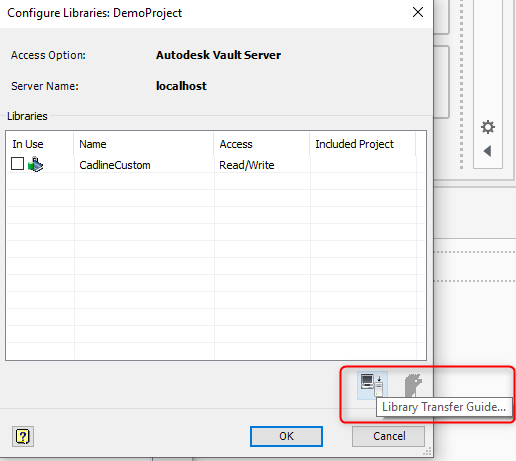Click the Read/Write access cell

coord(247,165)
